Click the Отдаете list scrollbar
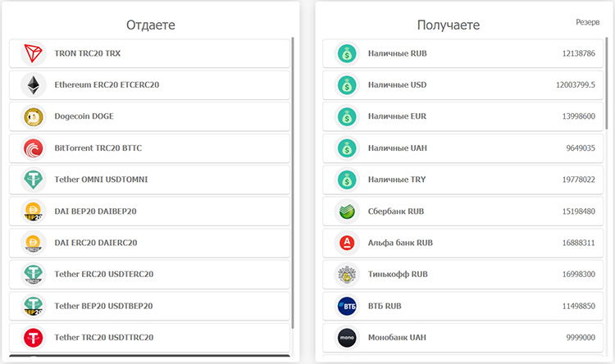This screenshot has width=615, height=364. point(293,180)
